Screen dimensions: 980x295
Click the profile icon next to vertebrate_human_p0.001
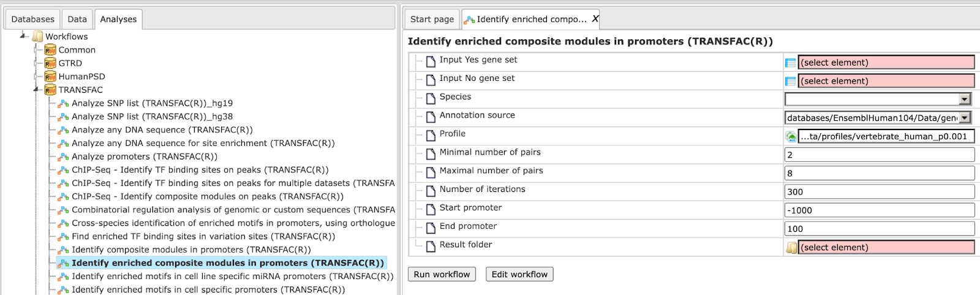[x=791, y=137]
